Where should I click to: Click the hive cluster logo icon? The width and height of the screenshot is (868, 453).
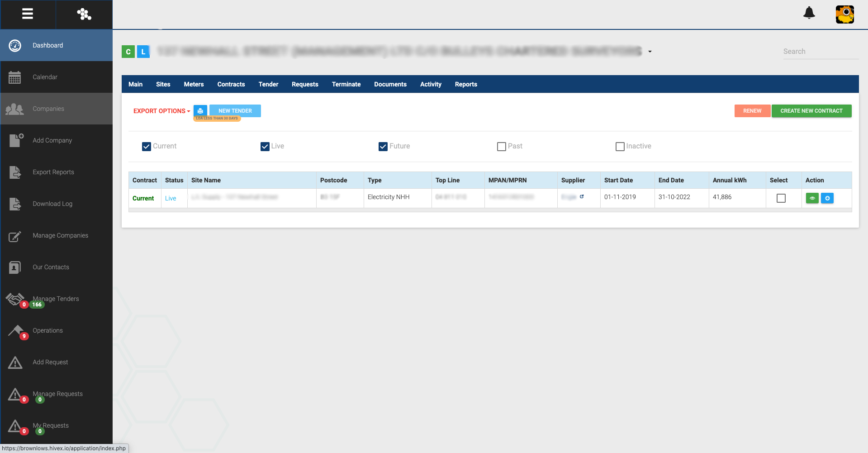click(84, 14)
